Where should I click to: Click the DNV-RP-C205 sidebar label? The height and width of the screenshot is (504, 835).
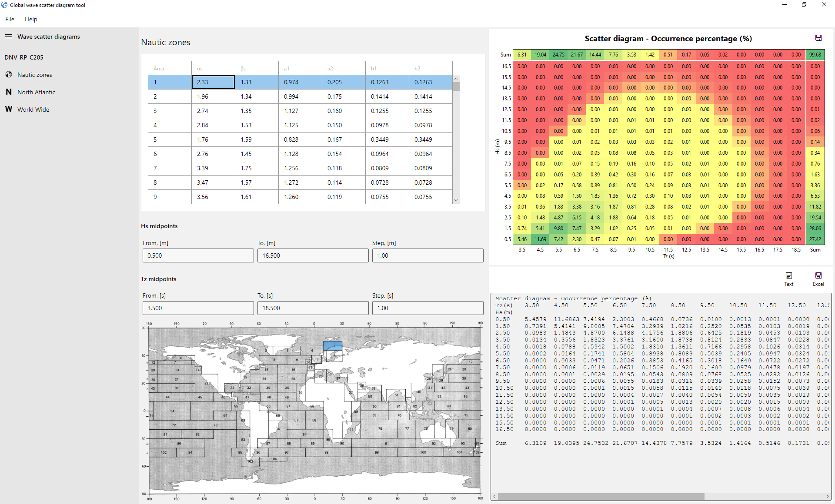point(24,57)
